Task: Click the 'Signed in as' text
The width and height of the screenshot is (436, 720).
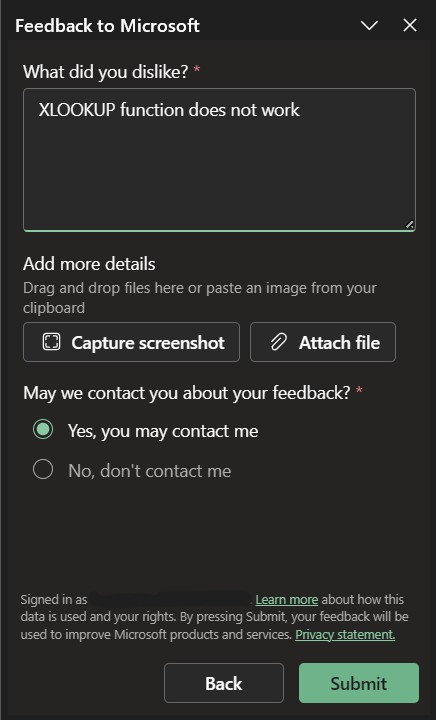Action: 54,600
